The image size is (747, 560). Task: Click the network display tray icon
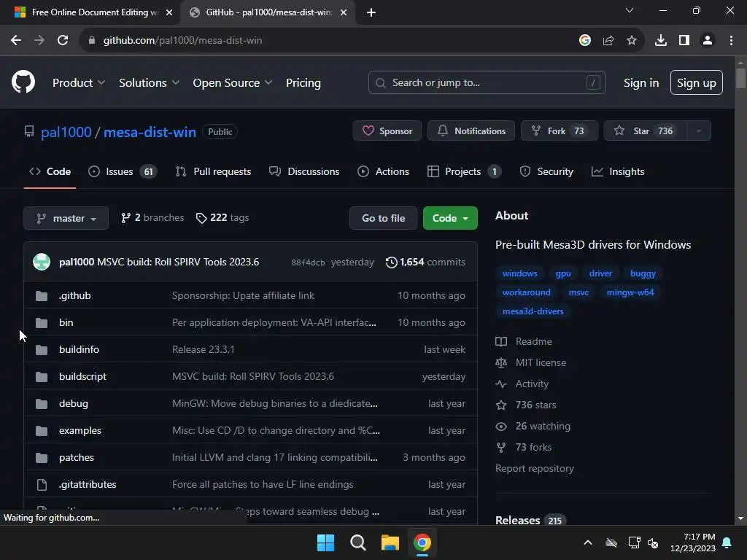pyautogui.click(x=634, y=542)
